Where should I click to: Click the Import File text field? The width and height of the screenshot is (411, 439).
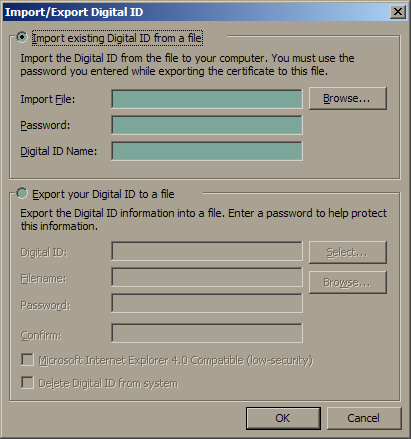[x=207, y=99]
